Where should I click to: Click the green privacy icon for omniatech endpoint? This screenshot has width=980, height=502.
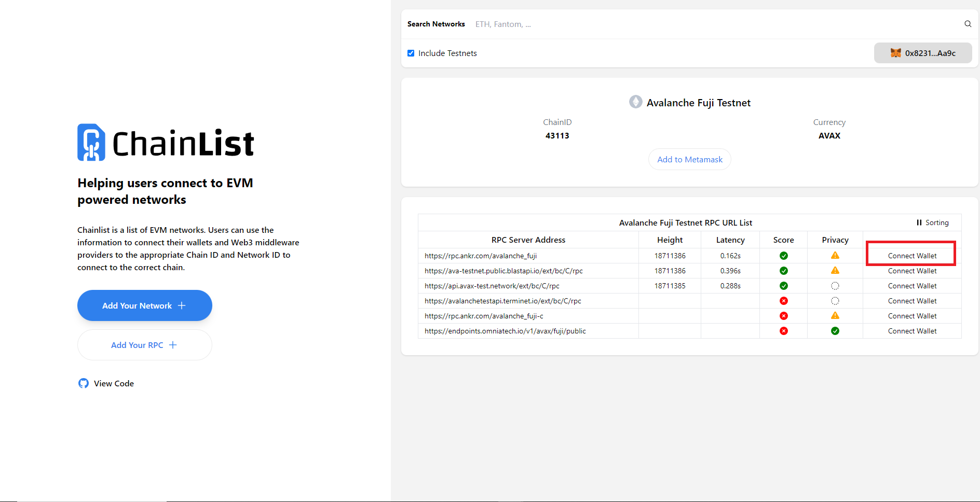(835, 330)
